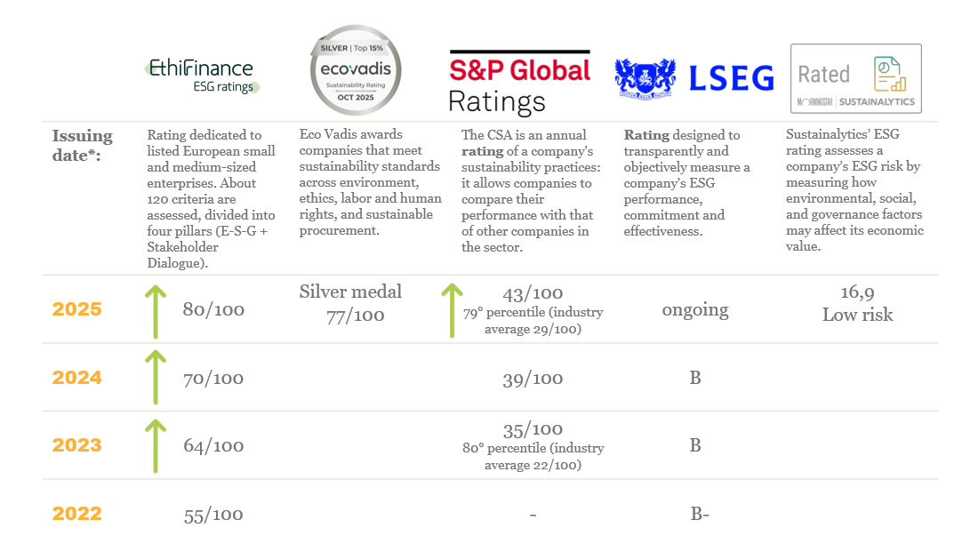Click the LSEG ongoing status for 2025
Image resolution: width=970 pixels, height=560 pixels.
click(695, 310)
